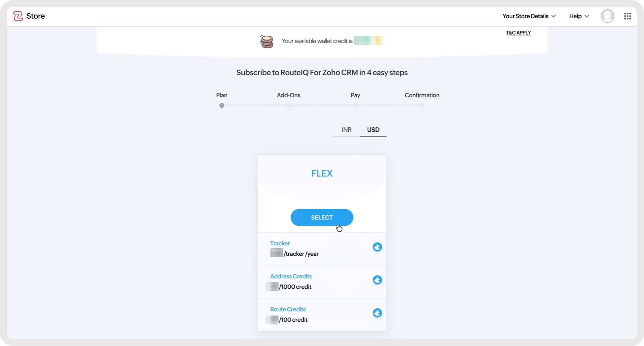Open the apps grid launcher
The height and width of the screenshot is (346, 644).
(627, 16)
